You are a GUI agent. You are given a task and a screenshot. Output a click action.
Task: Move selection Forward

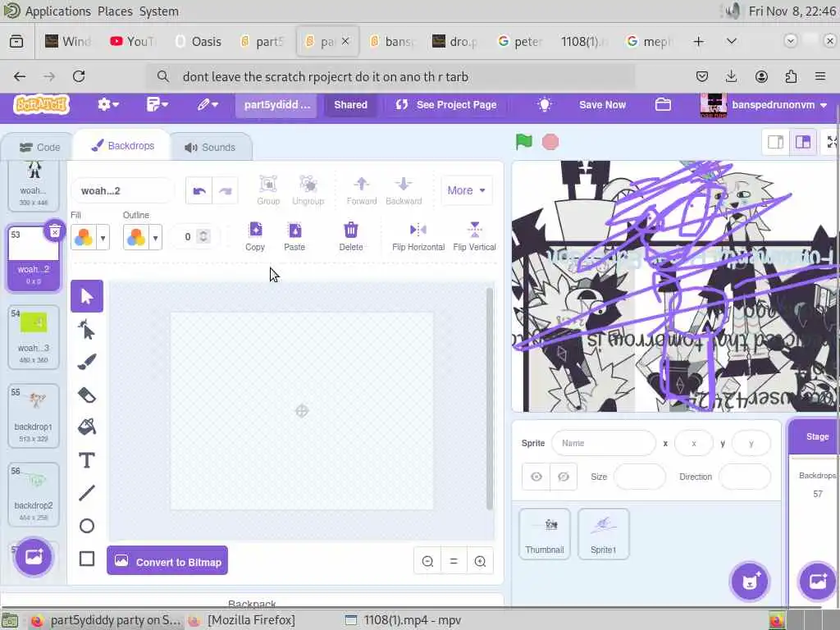click(362, 190)
